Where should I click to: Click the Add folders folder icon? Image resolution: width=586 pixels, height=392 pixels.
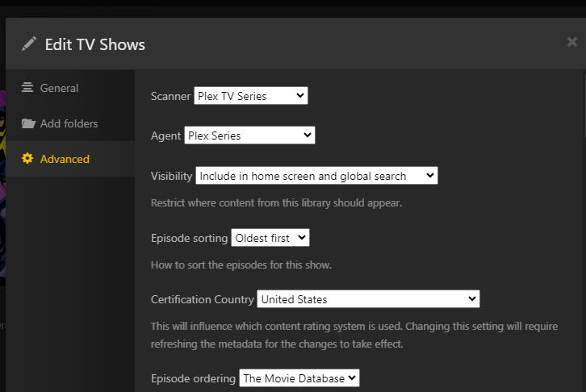coord(28,123)
